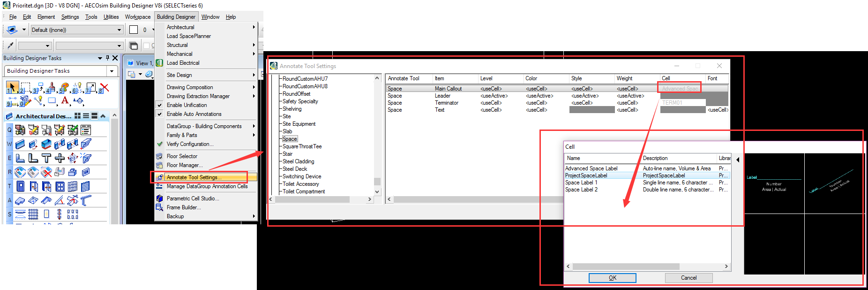Choose Annotate Tool Settings from the menu
The image size is (868, 290).
click(206, 177)
